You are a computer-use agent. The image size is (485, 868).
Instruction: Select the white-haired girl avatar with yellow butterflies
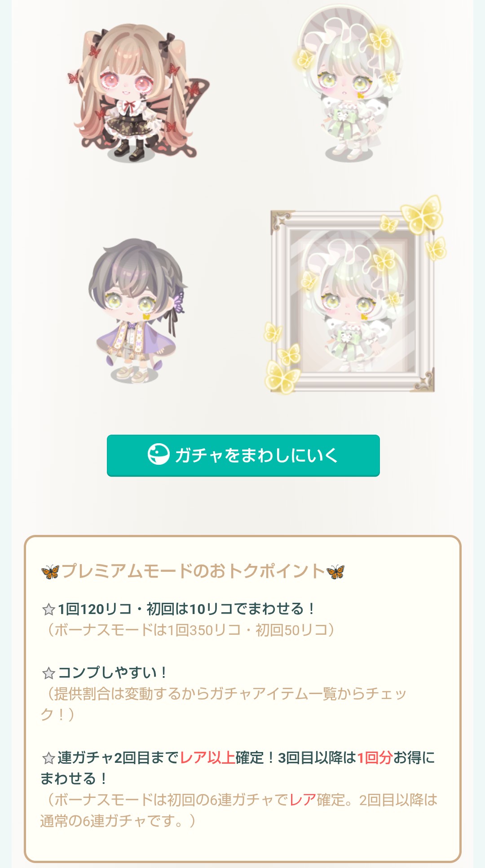click(348, 83)
